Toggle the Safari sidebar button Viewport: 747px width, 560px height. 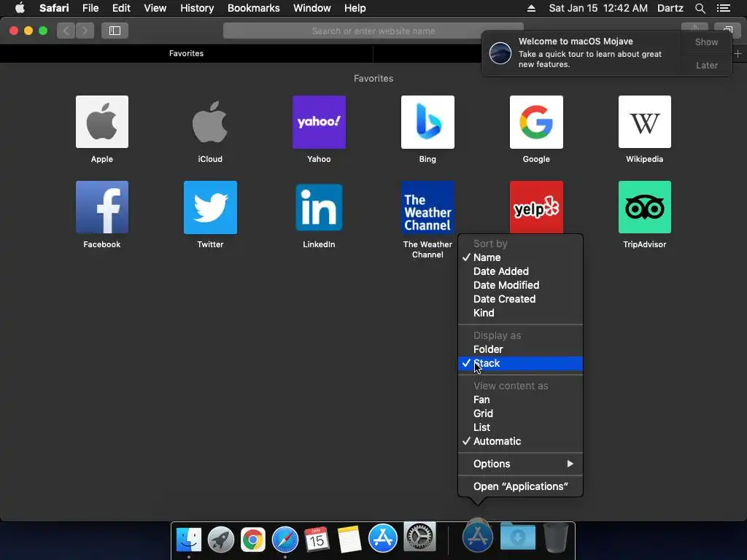(x=115, y=31)
